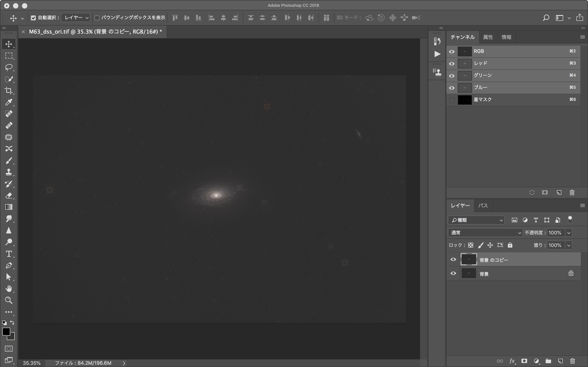Select the Horizontal Type tool

(x=9, y=254)
